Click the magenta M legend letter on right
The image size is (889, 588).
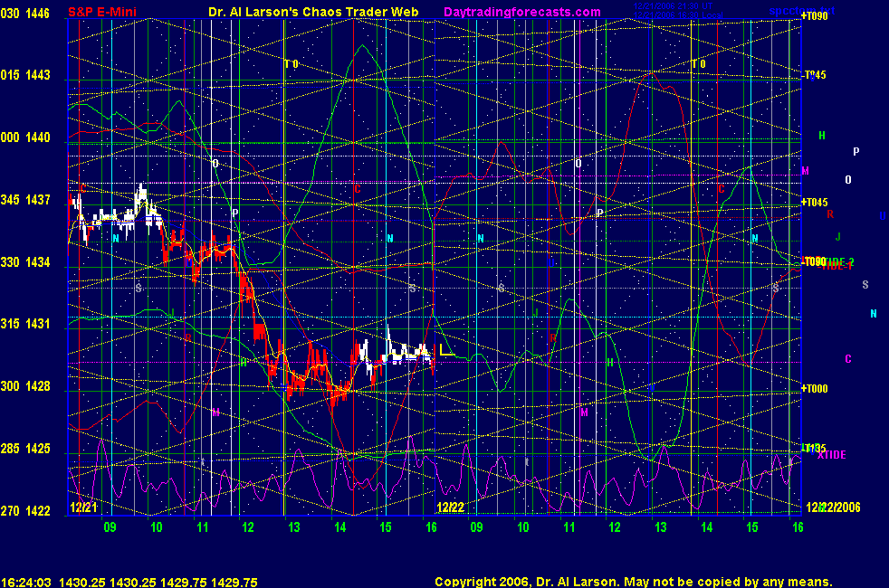[x=805, y=170]
